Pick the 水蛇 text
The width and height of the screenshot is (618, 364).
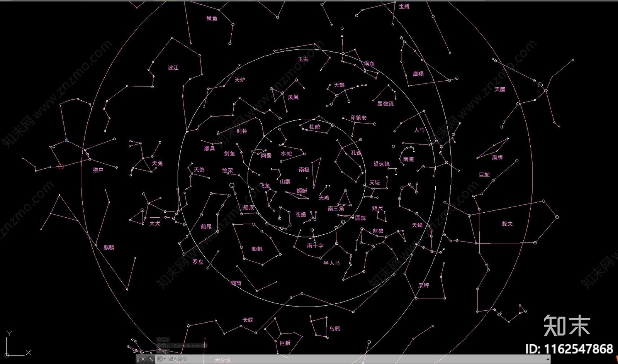[286, 154]
